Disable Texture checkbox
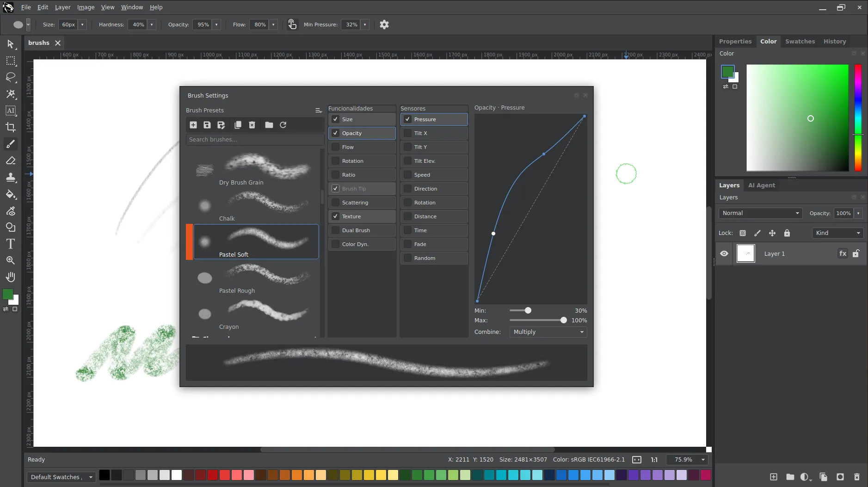 (336, 216)
